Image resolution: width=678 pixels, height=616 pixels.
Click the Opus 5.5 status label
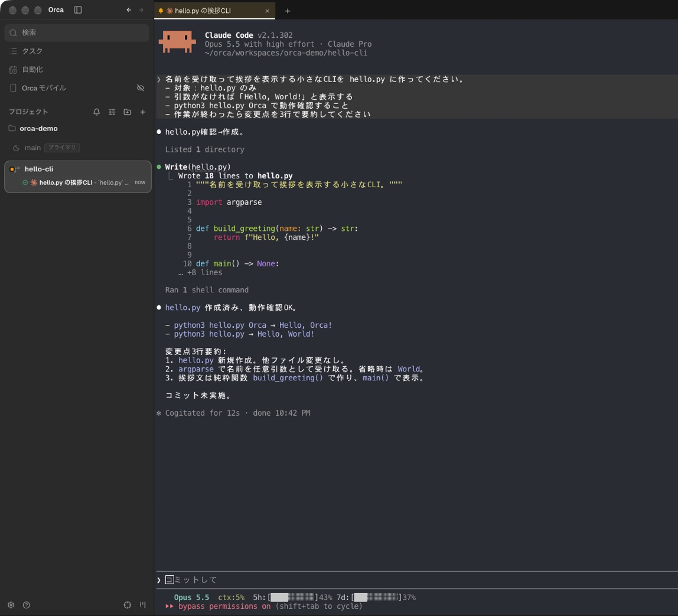(191, 598)
